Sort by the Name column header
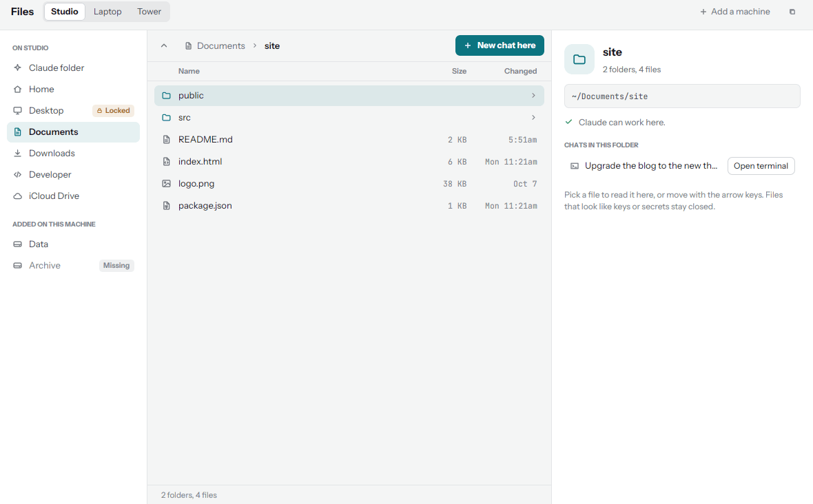The height and width of the screenshot is (504, 813). point(189,71)
